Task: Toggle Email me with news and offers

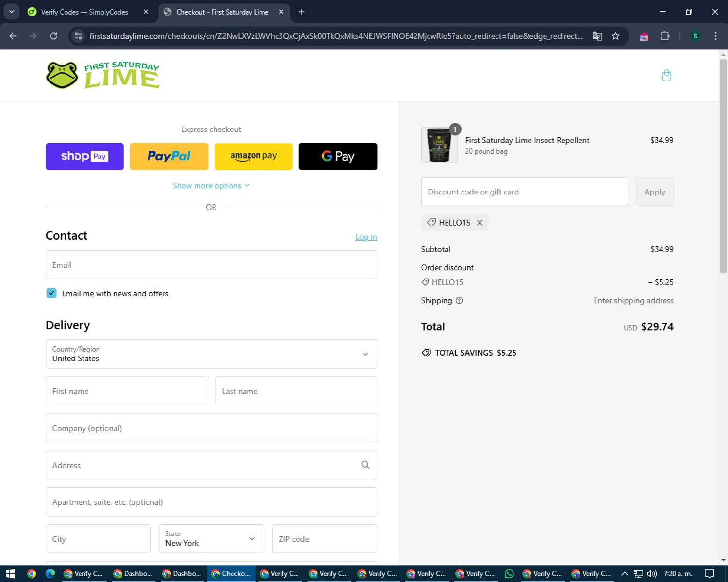Action: 51,293
